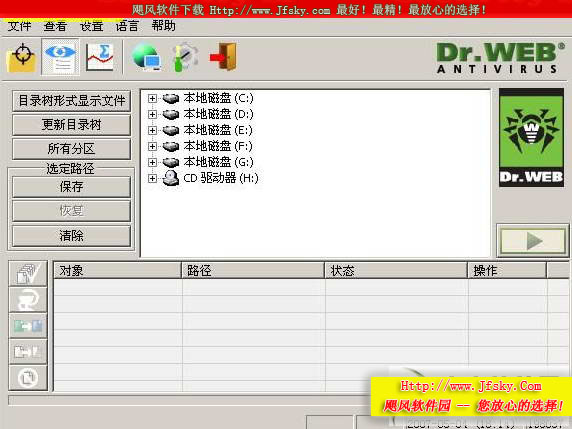Viewport: 572px width, 429px height.
Task: Sort by the 状态 column header
Action: coord(396,271)
